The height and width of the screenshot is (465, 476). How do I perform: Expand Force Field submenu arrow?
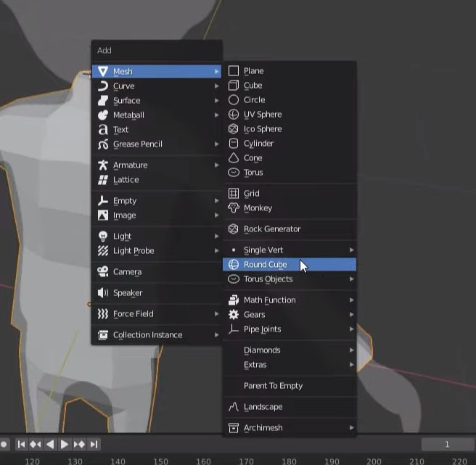216,314
